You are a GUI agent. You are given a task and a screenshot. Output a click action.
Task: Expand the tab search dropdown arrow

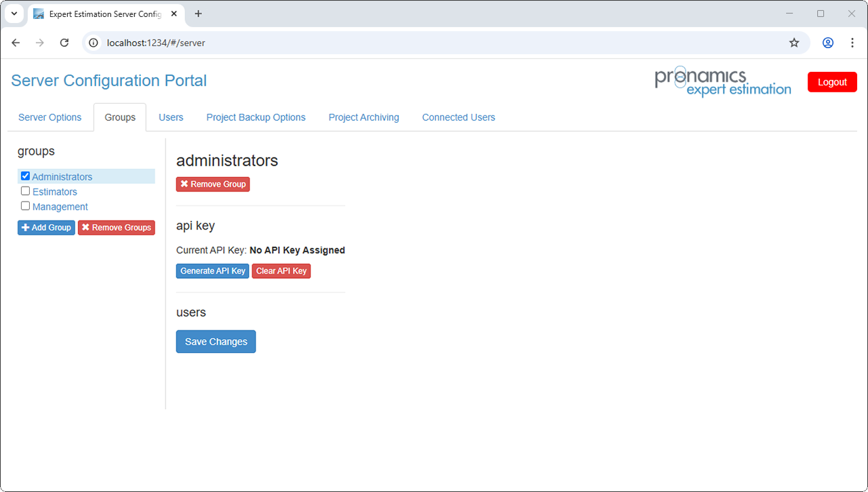click(x=14, y=14)
